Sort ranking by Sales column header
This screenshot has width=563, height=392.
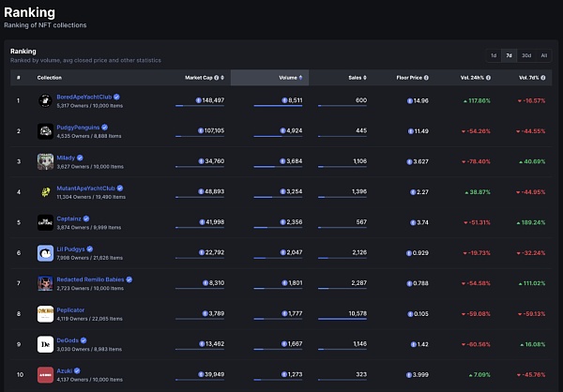pos(358,77)
